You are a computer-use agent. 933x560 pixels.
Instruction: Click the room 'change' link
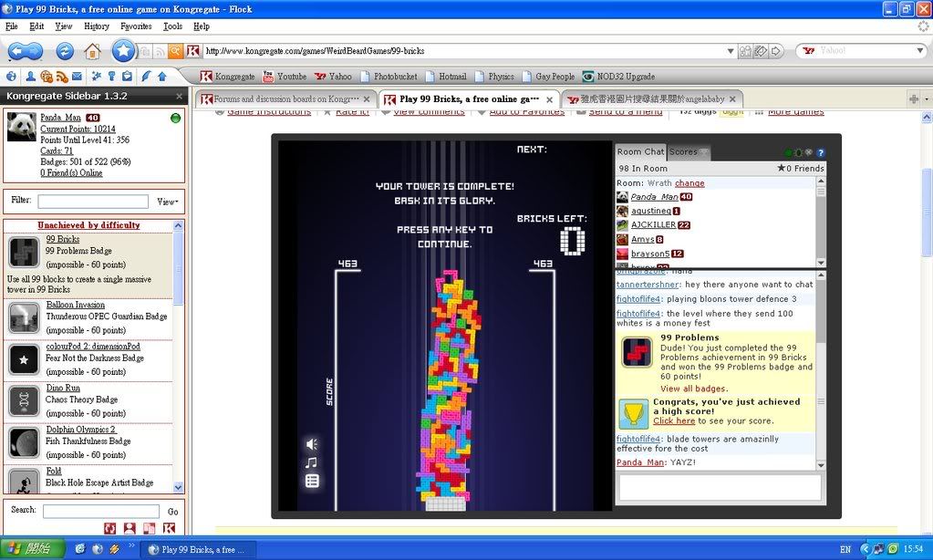[x=689, y=183]
